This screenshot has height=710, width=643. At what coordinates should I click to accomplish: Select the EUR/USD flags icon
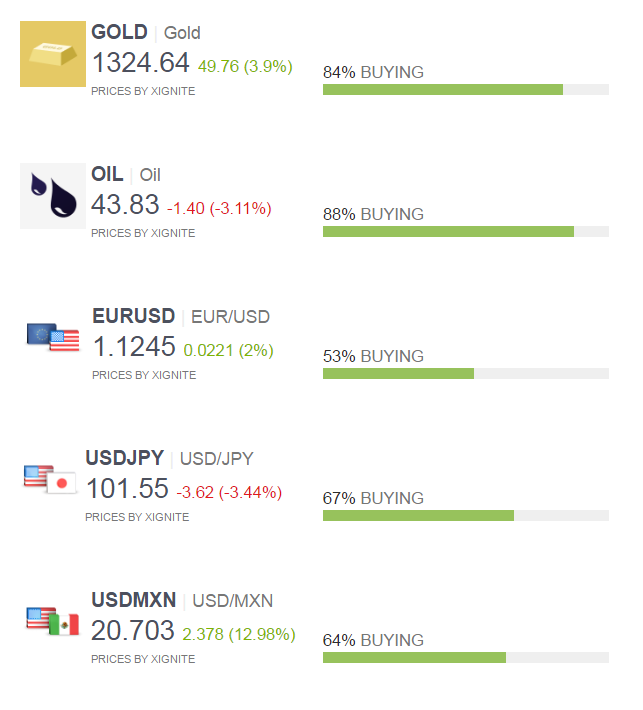tap(53, 337)
